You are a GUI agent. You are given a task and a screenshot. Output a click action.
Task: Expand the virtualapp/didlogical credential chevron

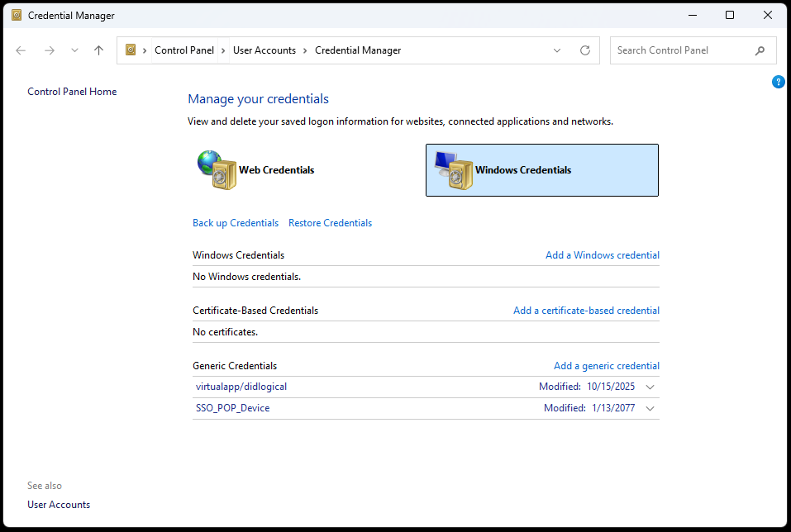pos(650,387)
